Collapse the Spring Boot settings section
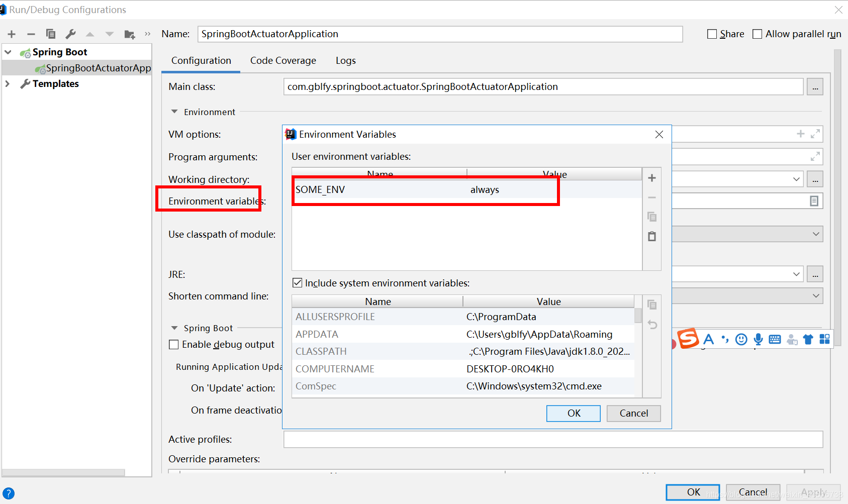Screen dimensions: 848x504 [174, 328]
